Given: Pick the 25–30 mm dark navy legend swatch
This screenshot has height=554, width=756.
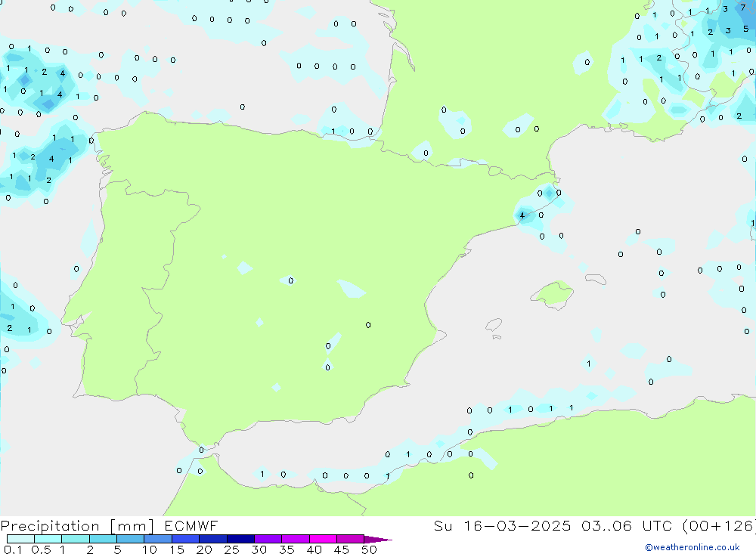Looking at the screenshot, I should [240, 539].
